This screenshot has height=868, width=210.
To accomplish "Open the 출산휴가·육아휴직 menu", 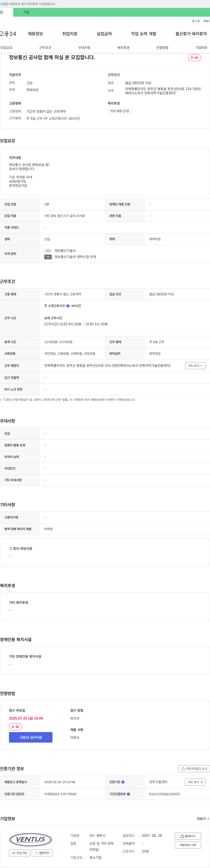I will tap(191, 34).
